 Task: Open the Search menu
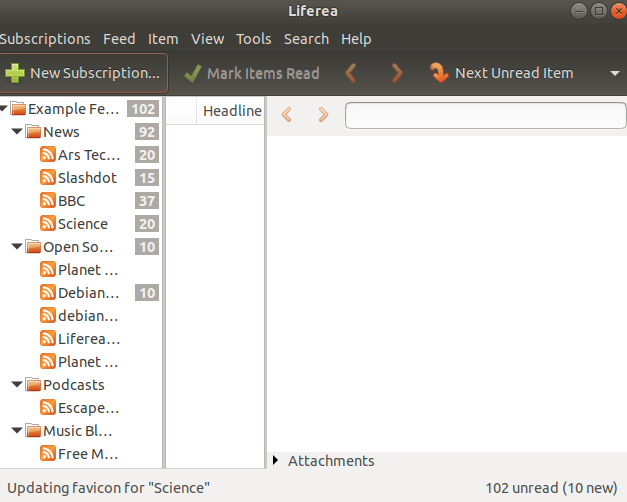[306, 39]
